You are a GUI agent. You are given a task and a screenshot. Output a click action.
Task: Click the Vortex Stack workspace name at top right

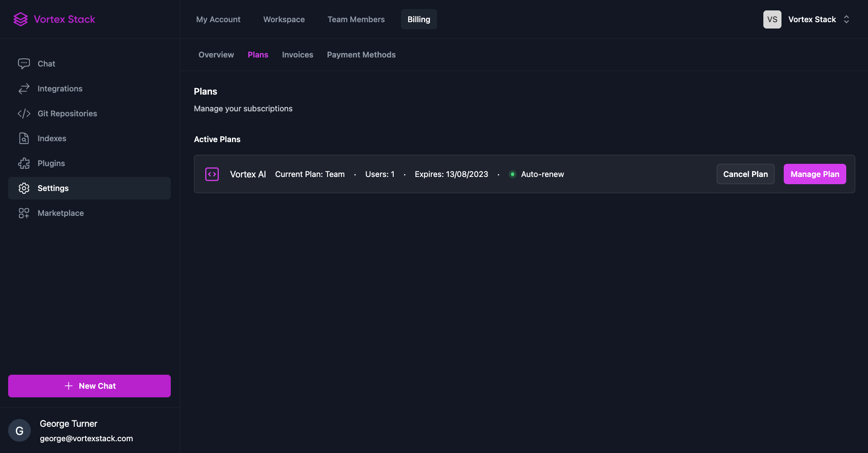click(x=812, y=19)
